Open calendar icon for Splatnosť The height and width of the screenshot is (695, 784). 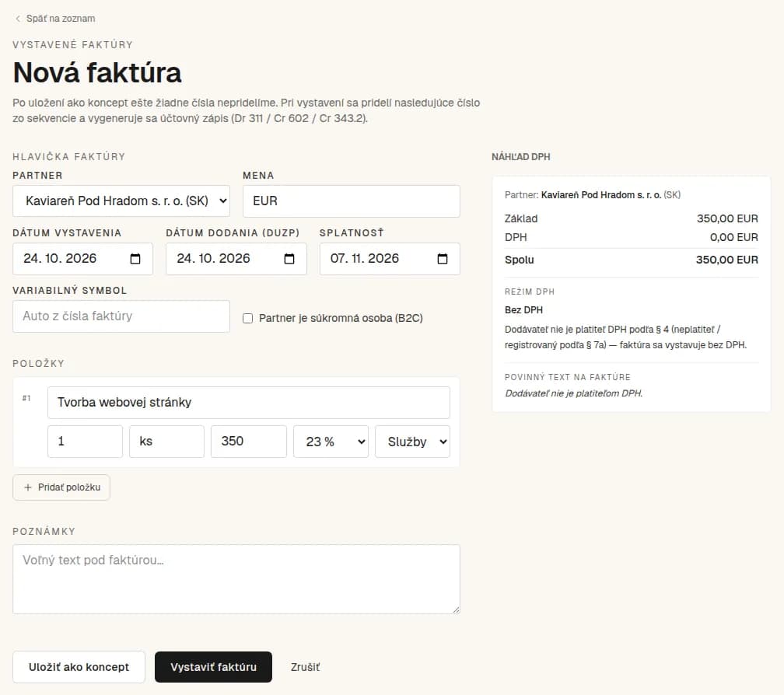point(443,259)
